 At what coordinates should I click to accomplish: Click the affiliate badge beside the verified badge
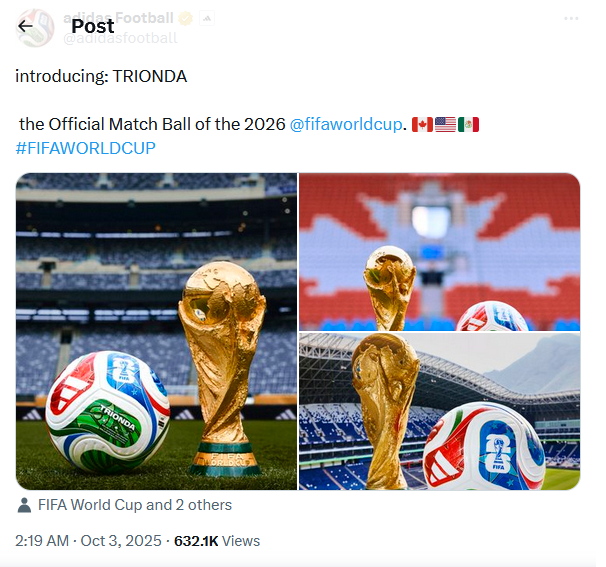point(205,18)
